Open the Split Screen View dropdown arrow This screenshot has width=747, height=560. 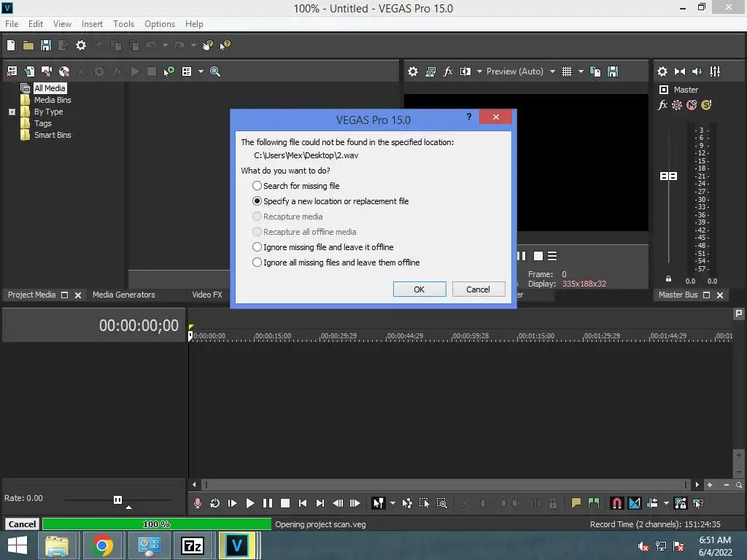479,71
